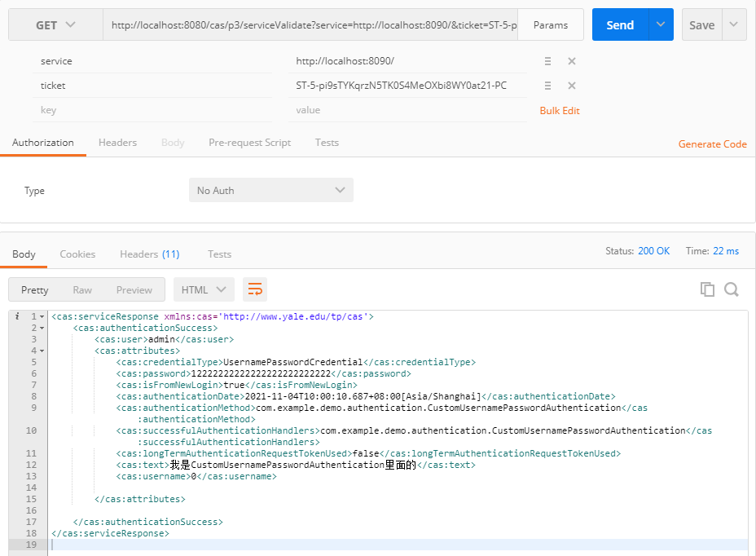Open the HTML response format dropdown
Image resolution: width=756 pixels, height=556 pixels.
coord(203,289)
